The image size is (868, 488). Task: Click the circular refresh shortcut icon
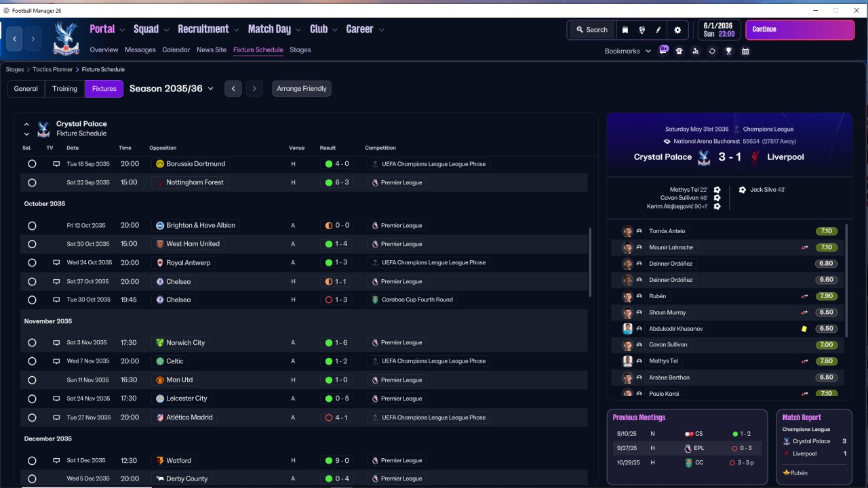pyautogui.click(x=712, y=51)
